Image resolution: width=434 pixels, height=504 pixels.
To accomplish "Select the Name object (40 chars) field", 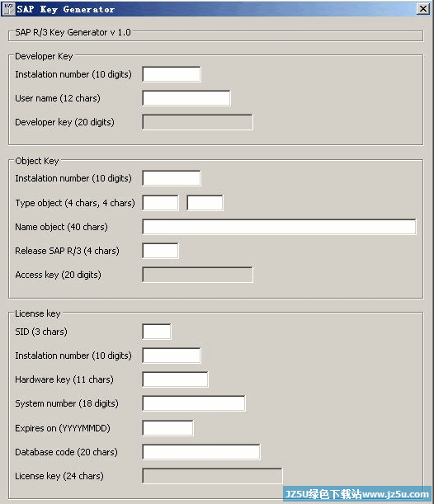I will [279, 227].
